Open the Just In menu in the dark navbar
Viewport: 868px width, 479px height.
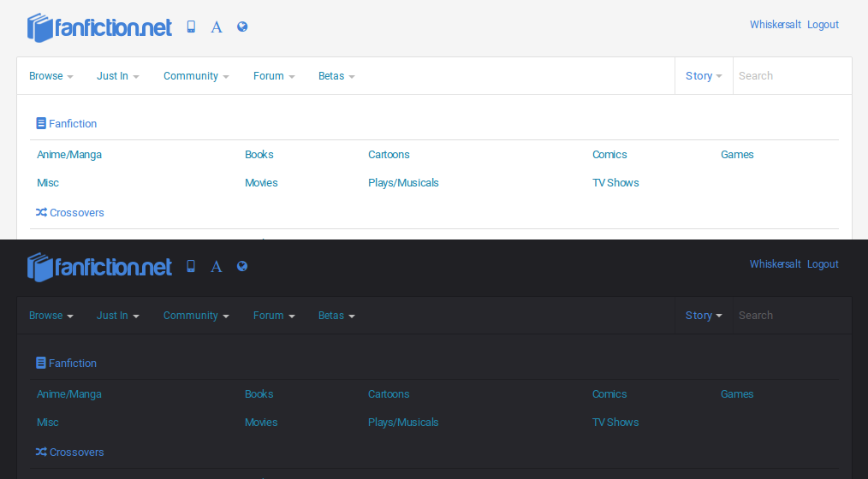(117, 316)
